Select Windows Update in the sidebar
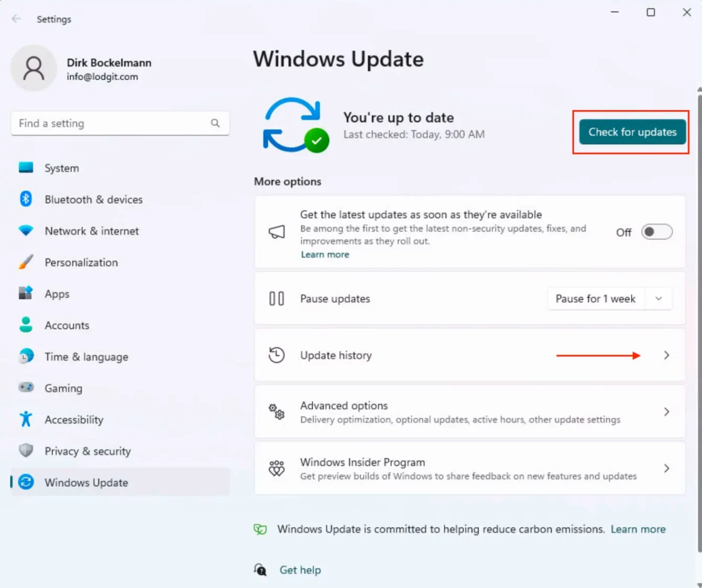The image size is (702, 588). point(120,482)
